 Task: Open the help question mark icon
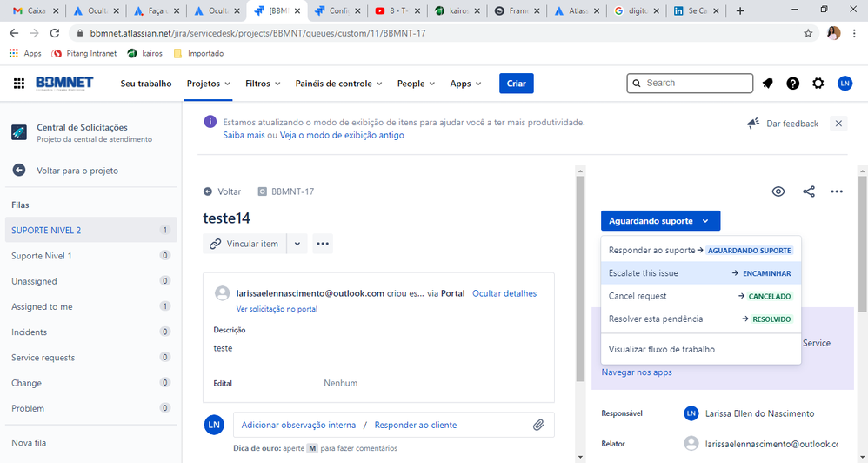tap(792, 83)
